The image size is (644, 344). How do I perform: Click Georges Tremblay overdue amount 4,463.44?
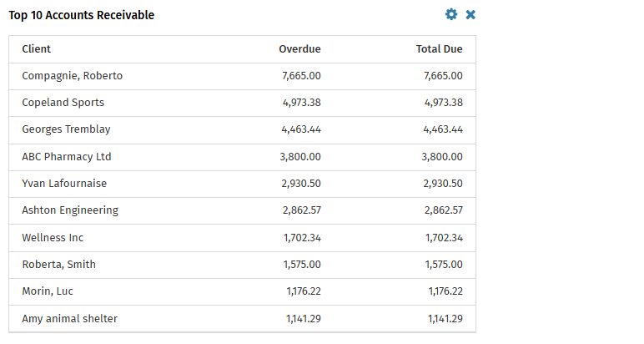click(301, 129)
